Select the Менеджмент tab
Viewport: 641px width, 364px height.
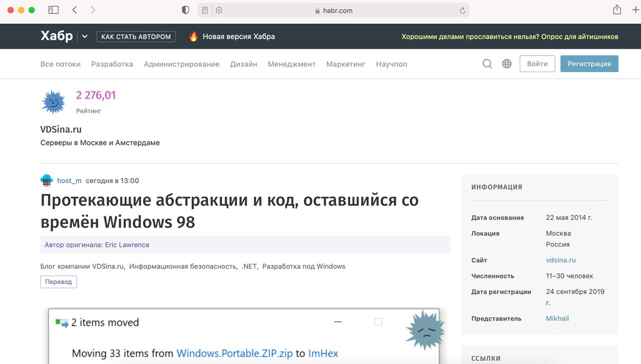292,64
